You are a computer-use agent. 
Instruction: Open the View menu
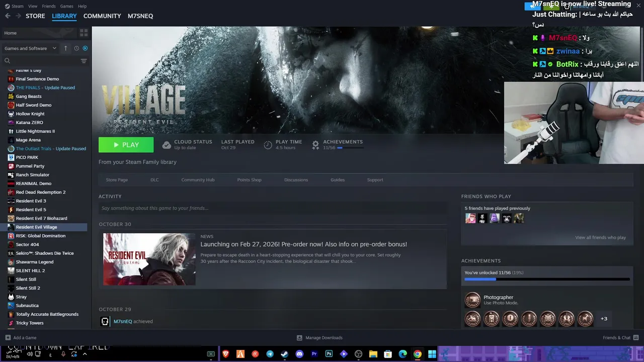(x=33, y=6)
